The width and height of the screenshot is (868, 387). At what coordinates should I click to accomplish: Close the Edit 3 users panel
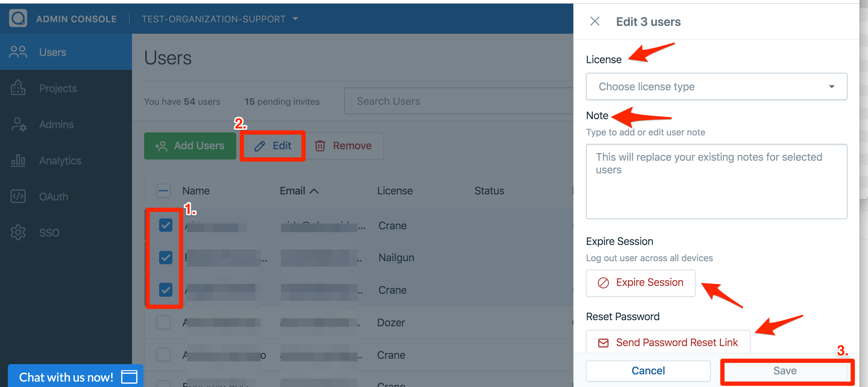tap(595, 22)
